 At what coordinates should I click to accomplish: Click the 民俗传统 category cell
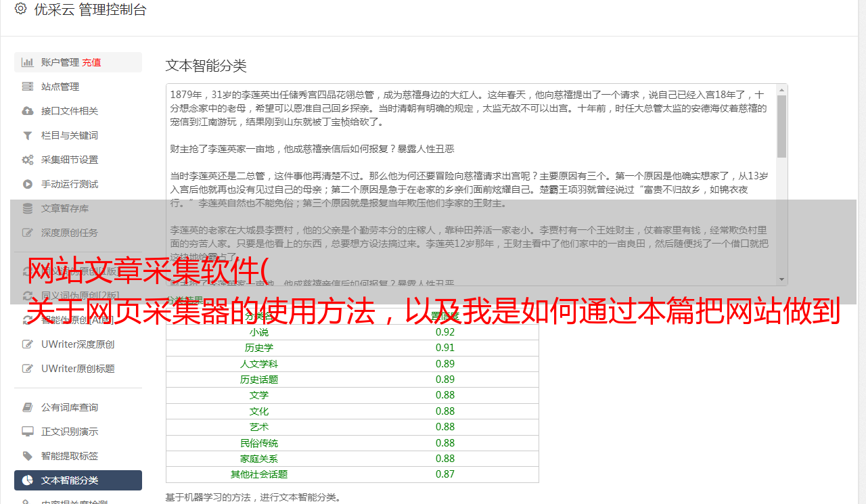point(259,443)
